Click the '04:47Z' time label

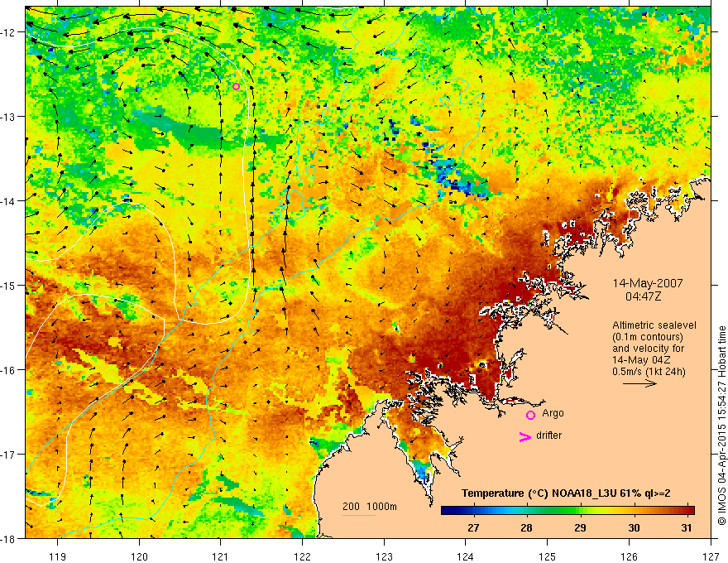click(643, 296)
